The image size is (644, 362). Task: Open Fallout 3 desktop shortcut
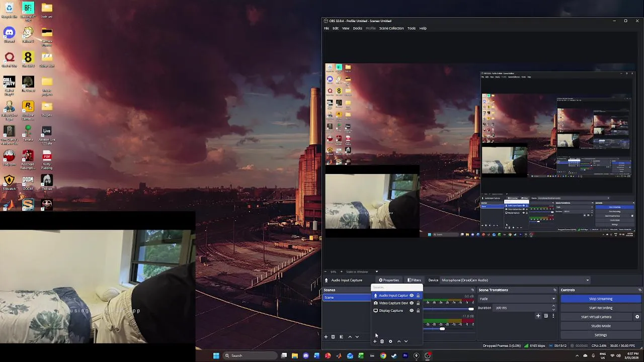(x=28, y=35)
